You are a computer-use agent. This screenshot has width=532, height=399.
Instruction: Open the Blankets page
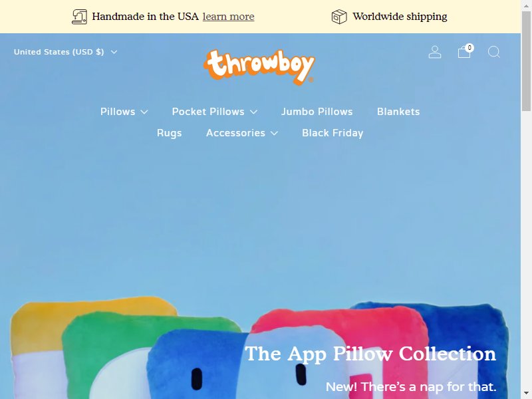[398, 112]
